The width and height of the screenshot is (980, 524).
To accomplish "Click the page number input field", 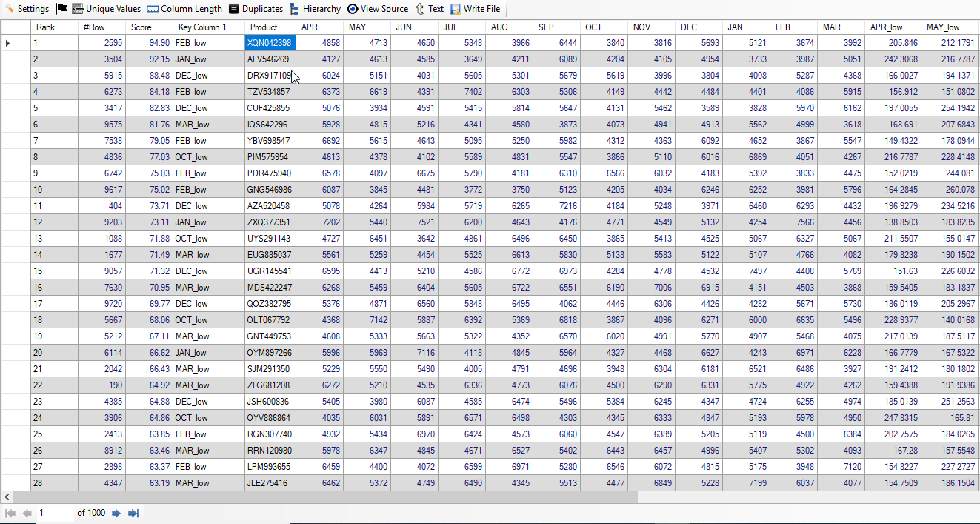I will (x=56, y=513).
